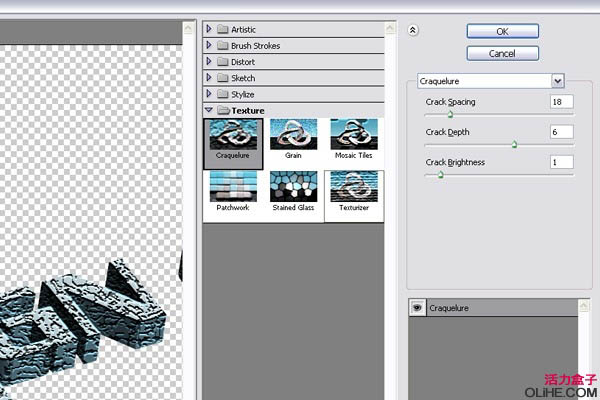The image size is (600, 400).
Task: Click the Crack Spacing value field
Action: coord(560,101)
